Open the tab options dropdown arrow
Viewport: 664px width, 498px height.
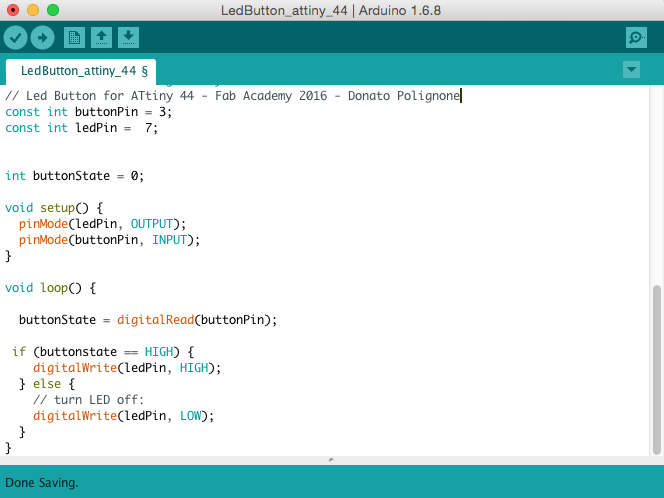(x=631, y=69)
